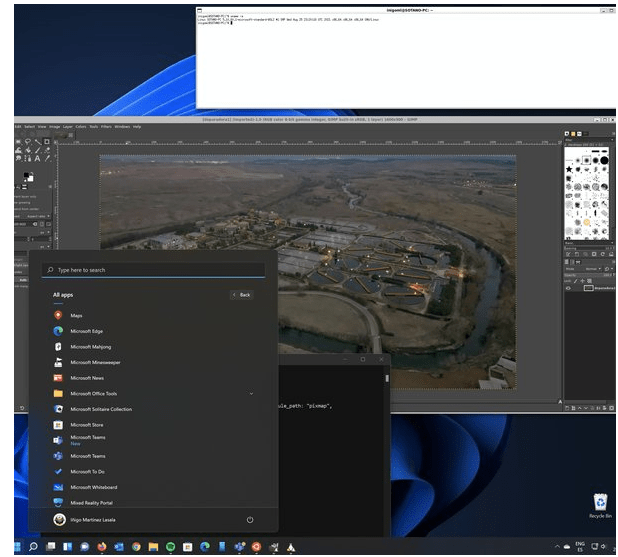Open the ENG language switcher in the taskbar
The height and width of the screenshot is (557, 618).
(580, 547)
